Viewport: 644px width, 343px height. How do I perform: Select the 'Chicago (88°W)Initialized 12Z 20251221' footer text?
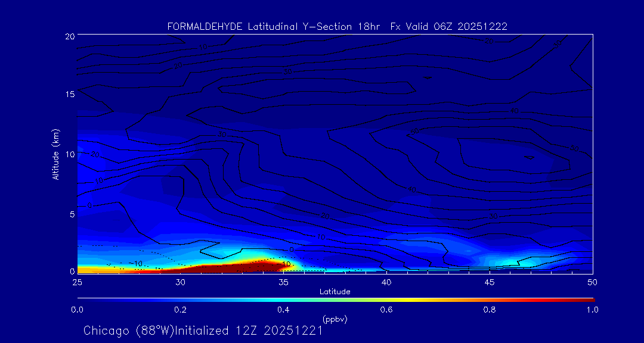pyautogui.click(x=203, y=330)
